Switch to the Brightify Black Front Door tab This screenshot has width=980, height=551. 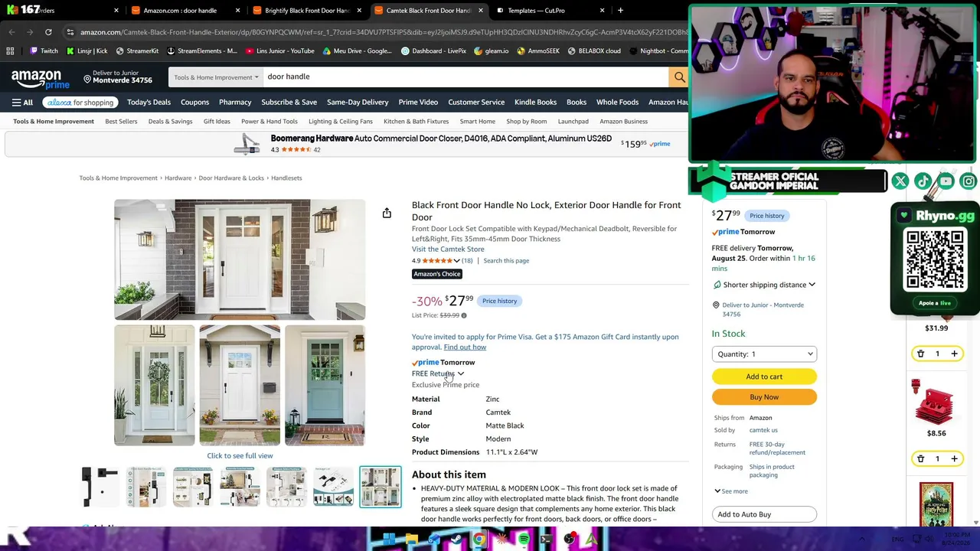(x=306, y=11)
